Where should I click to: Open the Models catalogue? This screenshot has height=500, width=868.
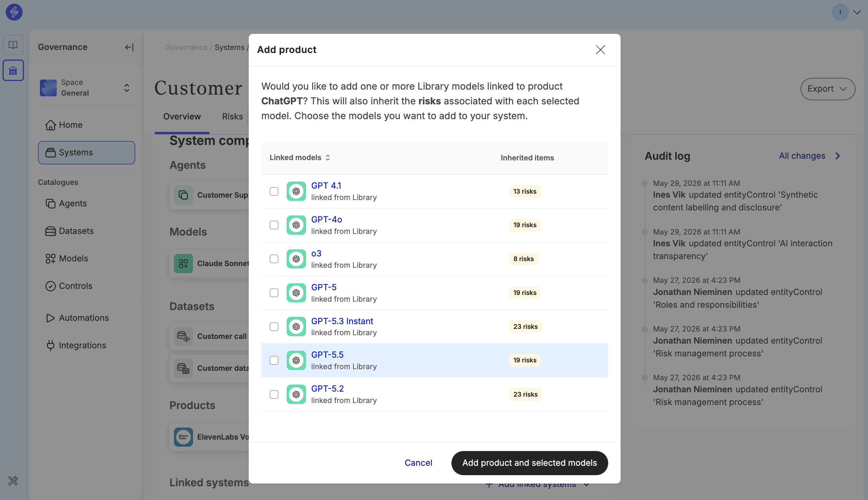pos(86,259)
